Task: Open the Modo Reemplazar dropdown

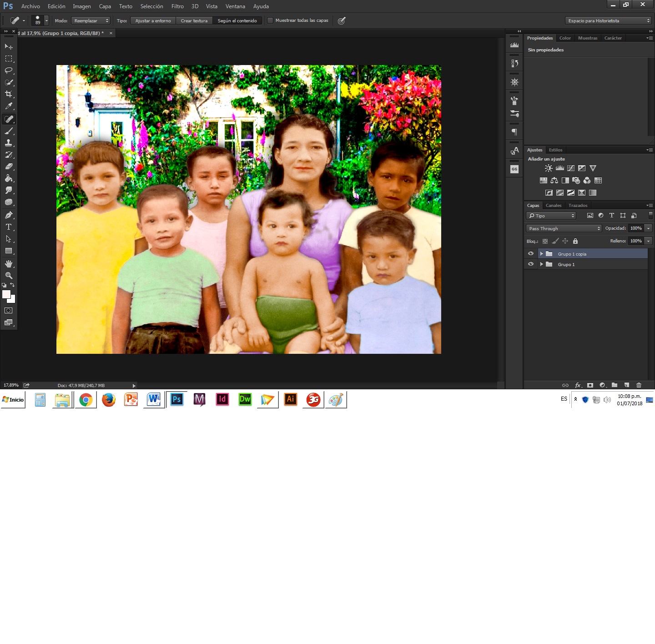Action: tap(91, 20)
